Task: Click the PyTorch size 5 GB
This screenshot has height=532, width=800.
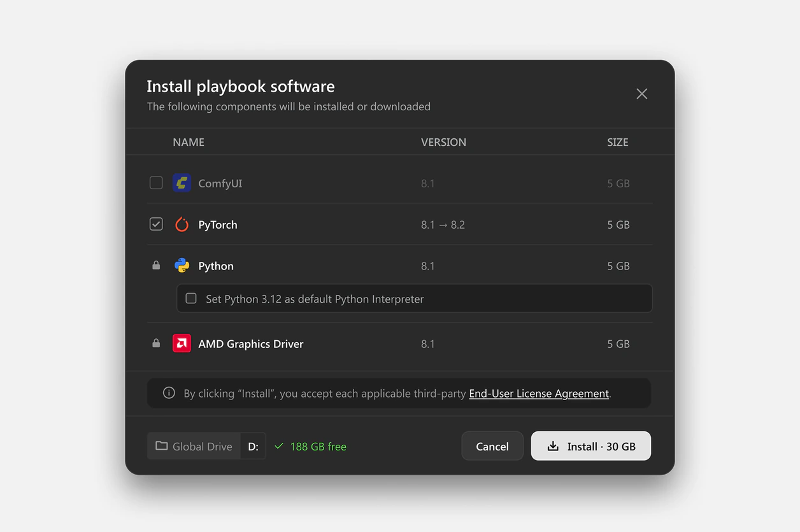Action: (618, 225)
